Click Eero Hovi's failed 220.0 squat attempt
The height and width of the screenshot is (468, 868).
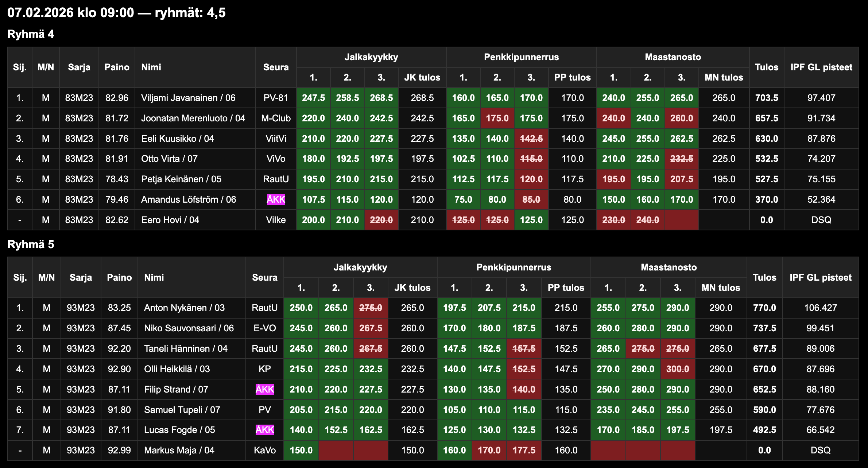pyautogui.click(x=381, y=220)
